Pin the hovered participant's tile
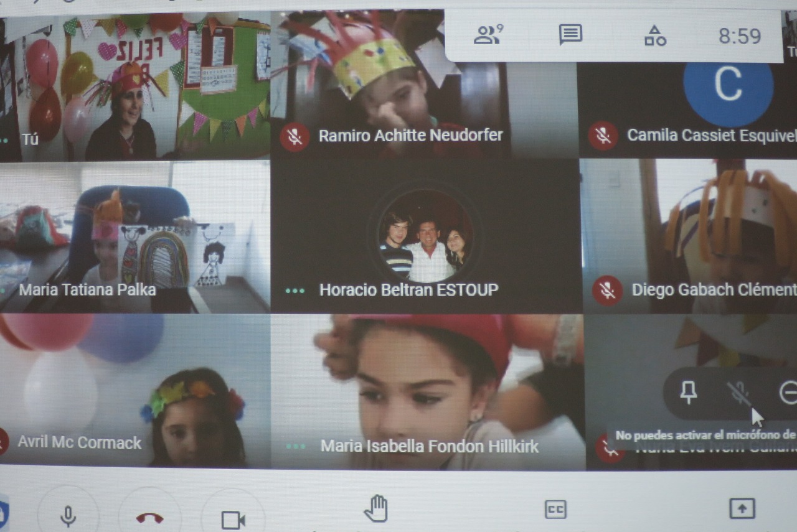Image resolution: width=797 pixels, height=532 pixels. (688, 392)
